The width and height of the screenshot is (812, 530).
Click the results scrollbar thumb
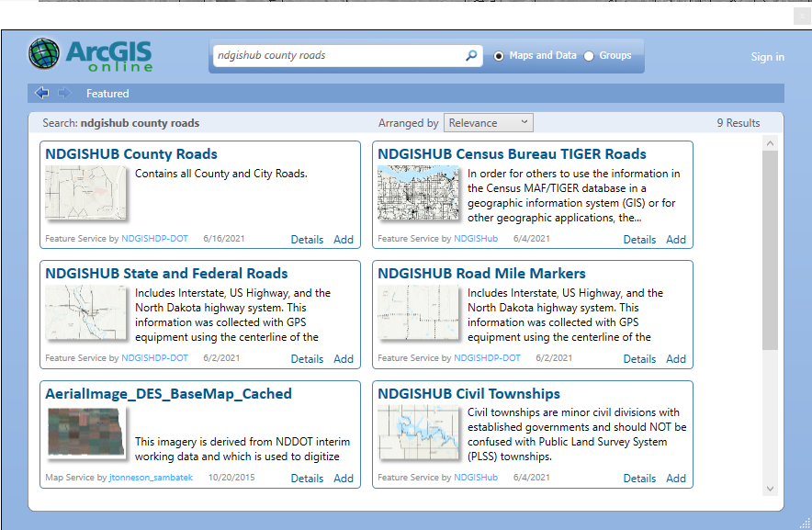tap(770, 250)
